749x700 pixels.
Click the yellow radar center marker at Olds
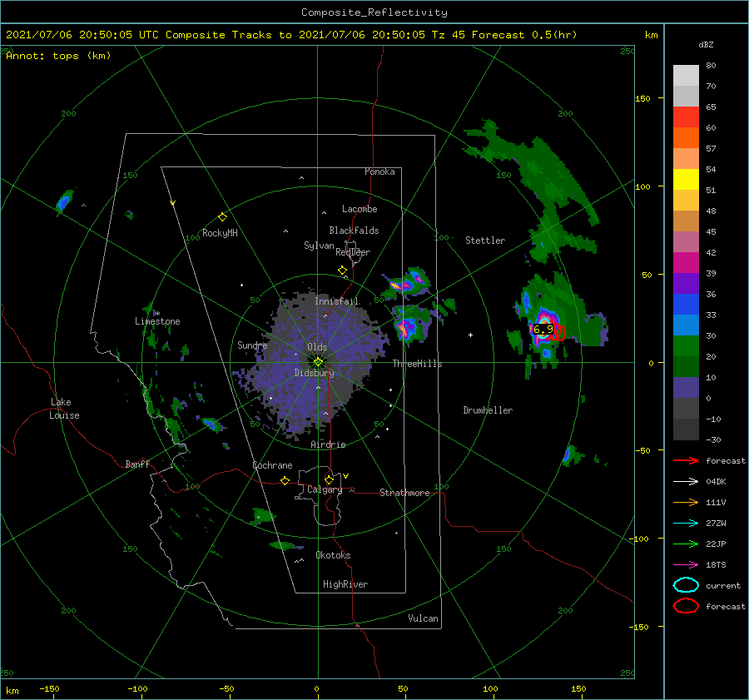tap(318, 362)
